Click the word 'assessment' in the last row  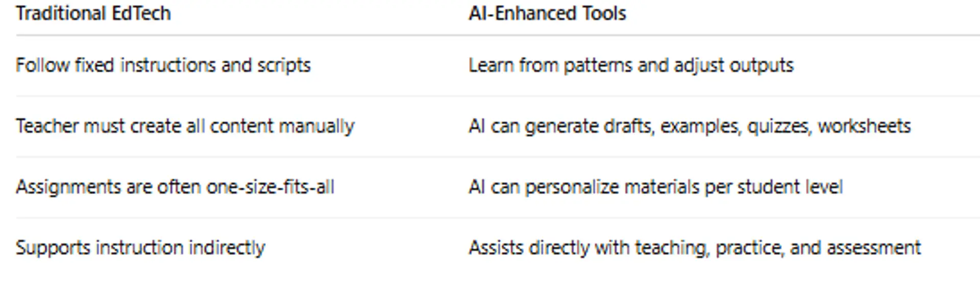873,248
